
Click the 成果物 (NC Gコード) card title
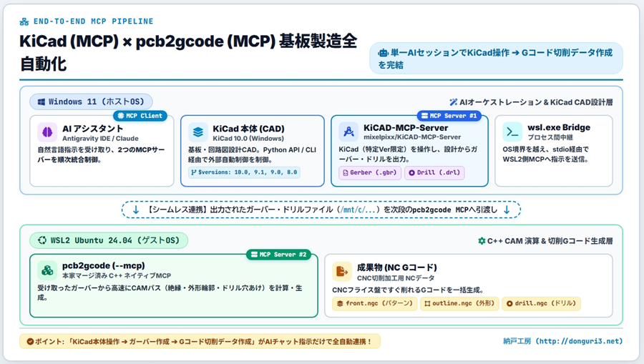coord(396,267)
